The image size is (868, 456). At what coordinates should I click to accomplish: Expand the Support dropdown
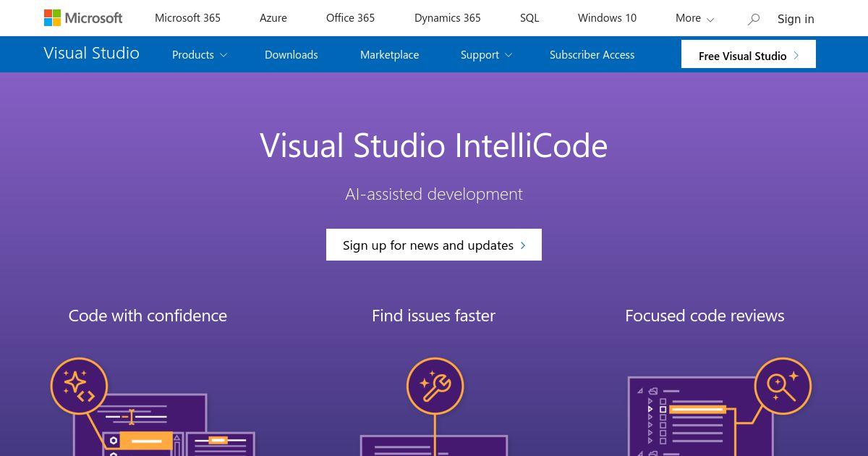click(486, 54)
